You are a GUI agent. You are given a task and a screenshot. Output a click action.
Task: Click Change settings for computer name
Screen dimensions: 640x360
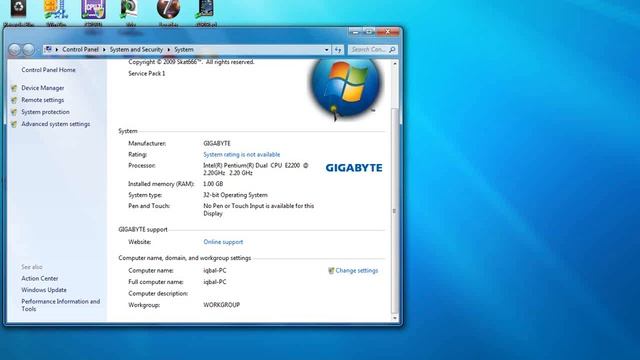[357, 271]
